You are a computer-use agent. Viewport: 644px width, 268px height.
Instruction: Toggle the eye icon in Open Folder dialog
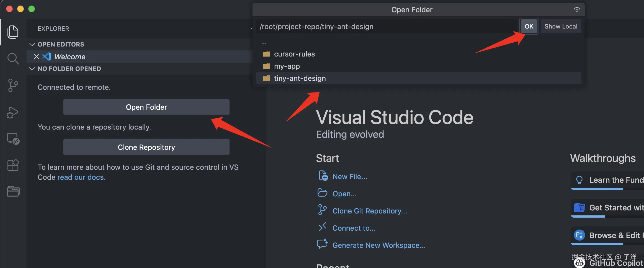[577, 10]
